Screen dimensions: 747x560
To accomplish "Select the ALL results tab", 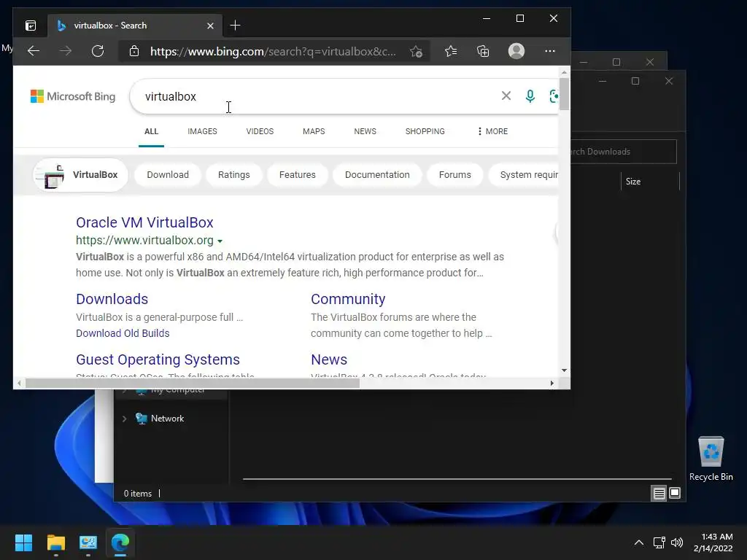I will (151, 131).
